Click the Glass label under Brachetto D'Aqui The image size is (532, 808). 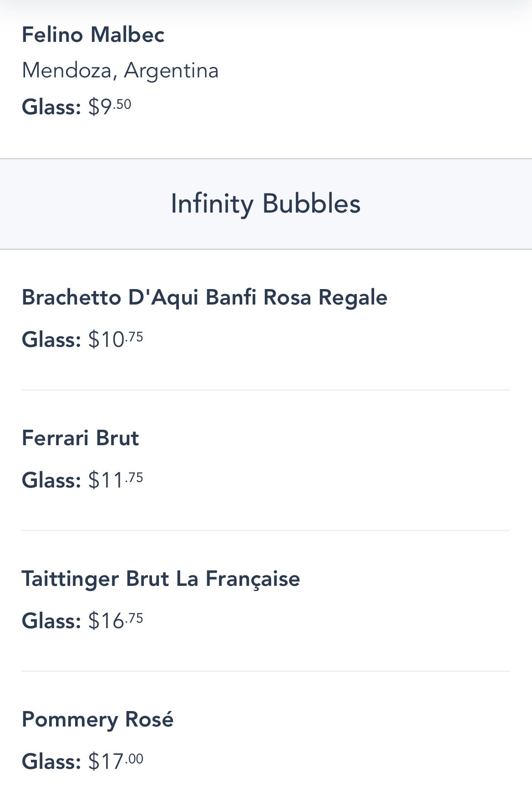coord(51,340)
